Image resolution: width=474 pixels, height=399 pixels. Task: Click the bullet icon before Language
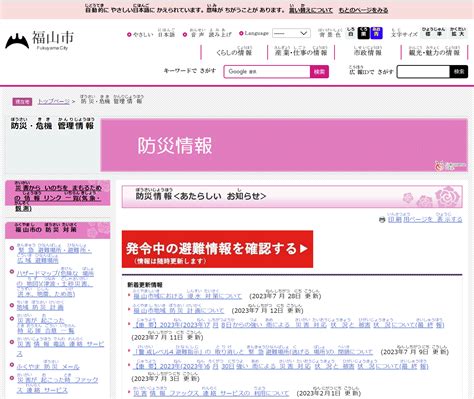[x=241, y=33]
